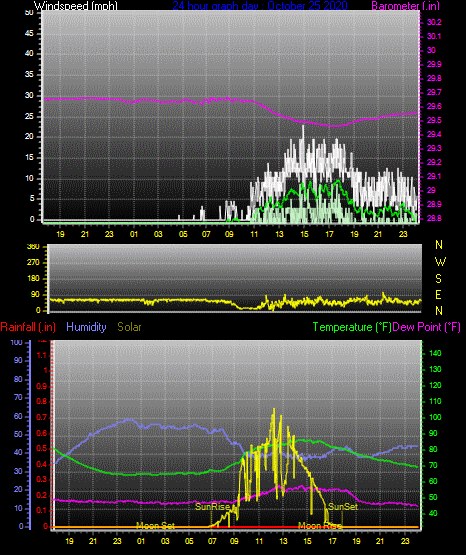Click the '29.9' barometer axis value
The width and height of the screenshot is (466, 555).
[x=434, y=64]
